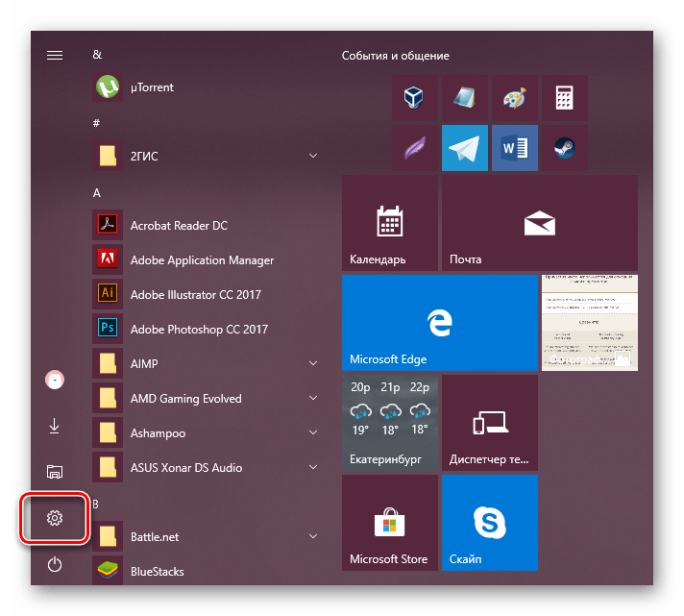This screenshot has height=616, width=684.
Task: Open the user account avatar menu
Action: click(x=55, y=380)
